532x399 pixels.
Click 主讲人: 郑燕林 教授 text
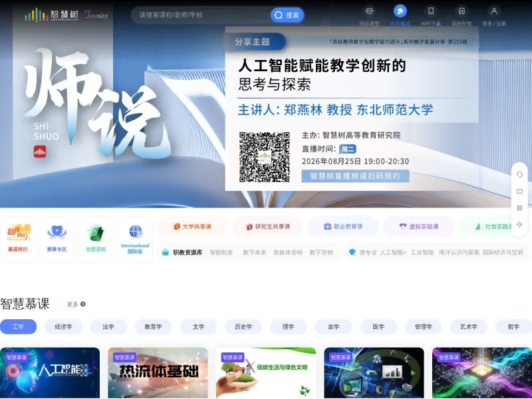(295, 110)
